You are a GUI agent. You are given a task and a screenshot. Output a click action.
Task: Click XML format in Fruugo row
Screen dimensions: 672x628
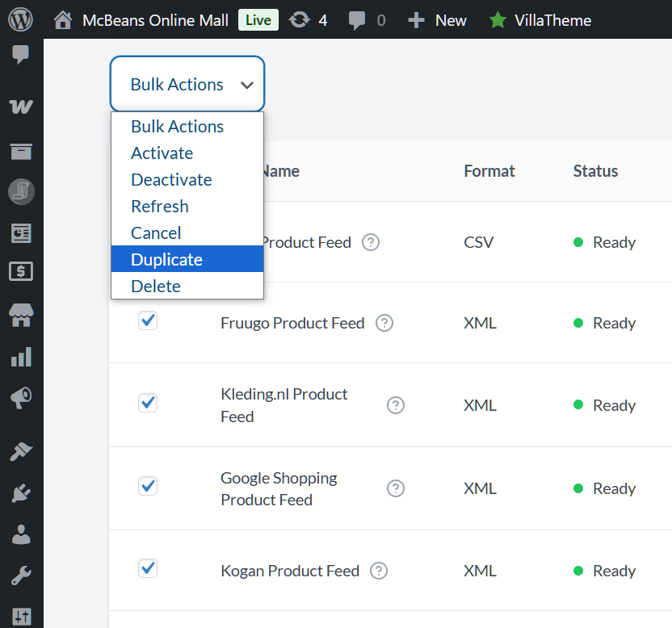(480, 323)
